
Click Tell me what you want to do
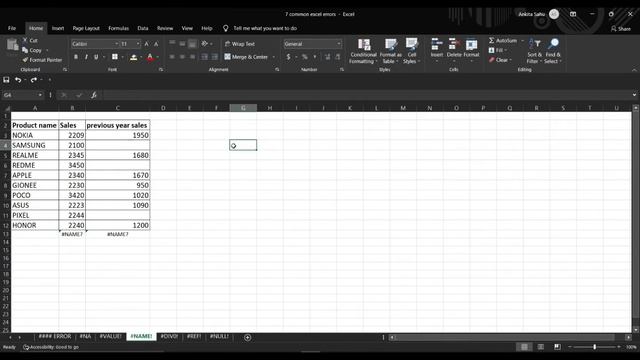click(265, 28)
